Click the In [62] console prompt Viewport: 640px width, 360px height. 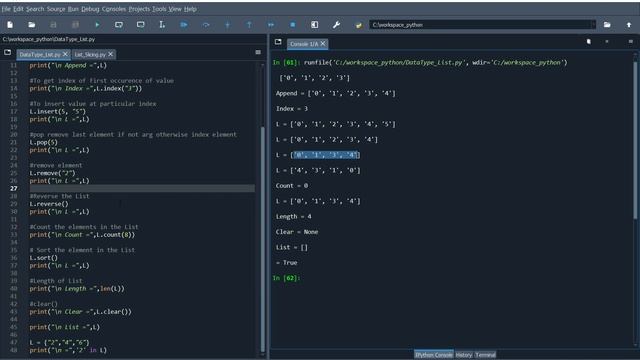coord(287,278)
